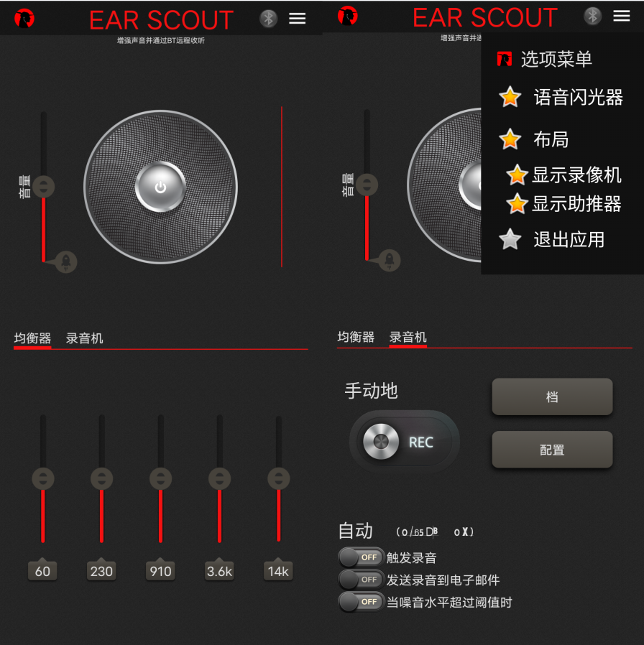Click the 手动地 manual label
The image size is (644, 645).
(x=371, y=390)
